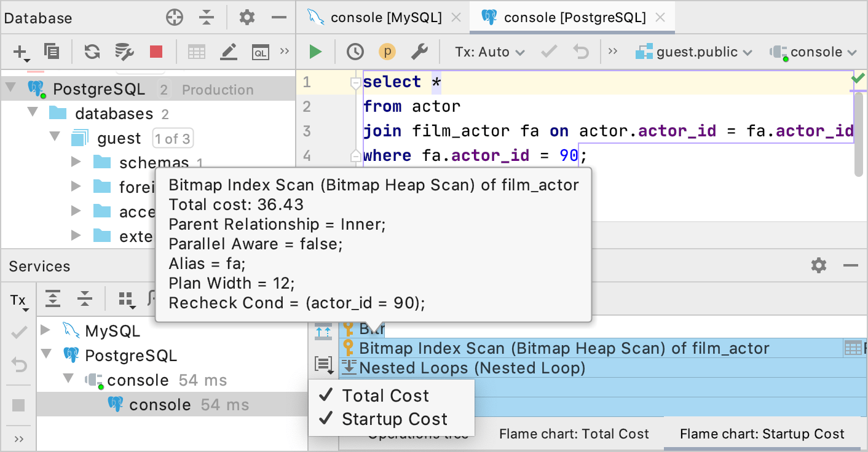Image resolution: width=868 pixels, height=452 pixels.
Task: Click the data source properties icon
Action: pos(125,52)
